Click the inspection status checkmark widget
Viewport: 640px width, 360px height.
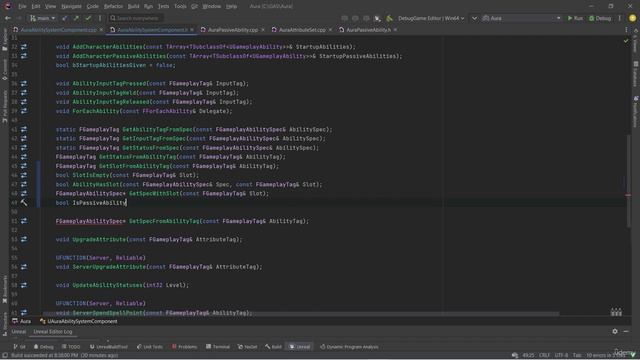(626, 41)
